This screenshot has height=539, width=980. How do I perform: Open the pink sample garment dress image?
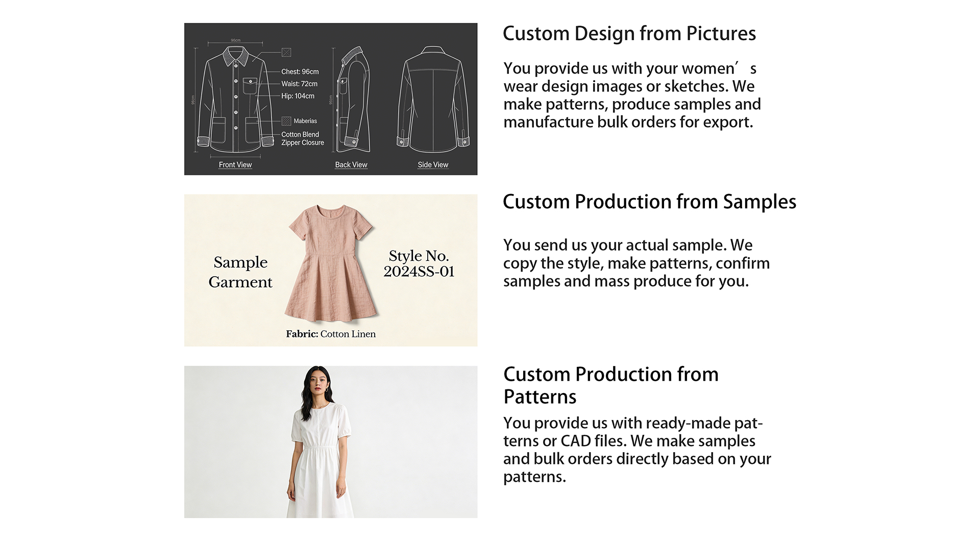coord(331,270)
